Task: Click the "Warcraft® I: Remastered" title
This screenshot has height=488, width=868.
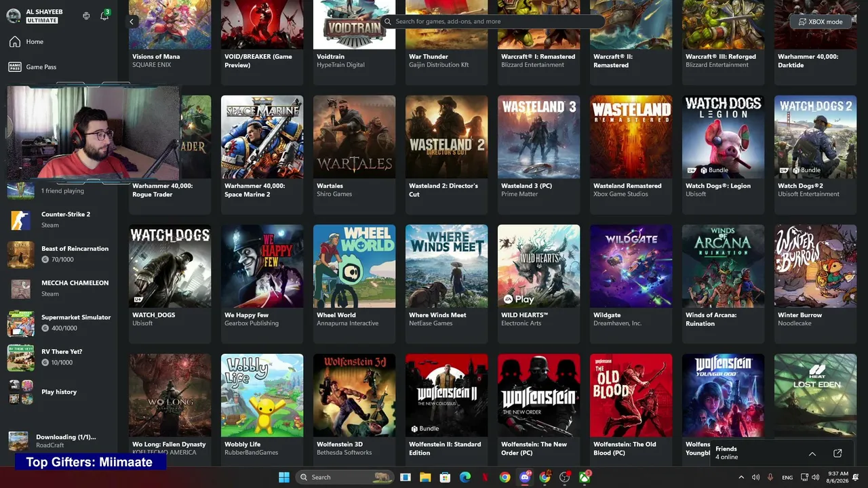Action: click(x=538, y=57)
